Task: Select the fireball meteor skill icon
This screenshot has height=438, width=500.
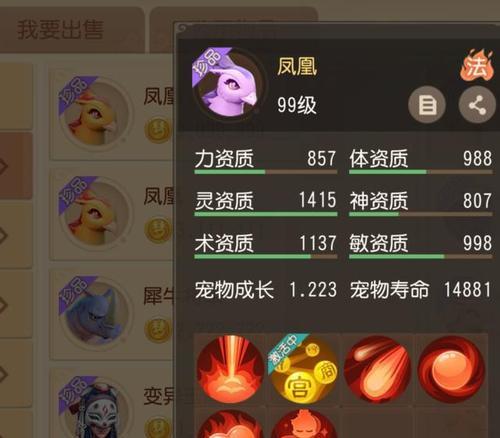Action: pos(377,369)
